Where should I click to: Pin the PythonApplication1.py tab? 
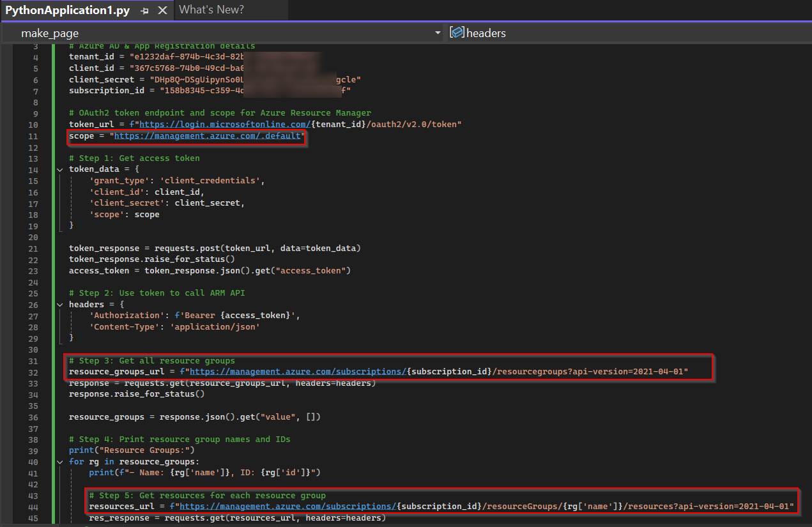click(145, 11)
